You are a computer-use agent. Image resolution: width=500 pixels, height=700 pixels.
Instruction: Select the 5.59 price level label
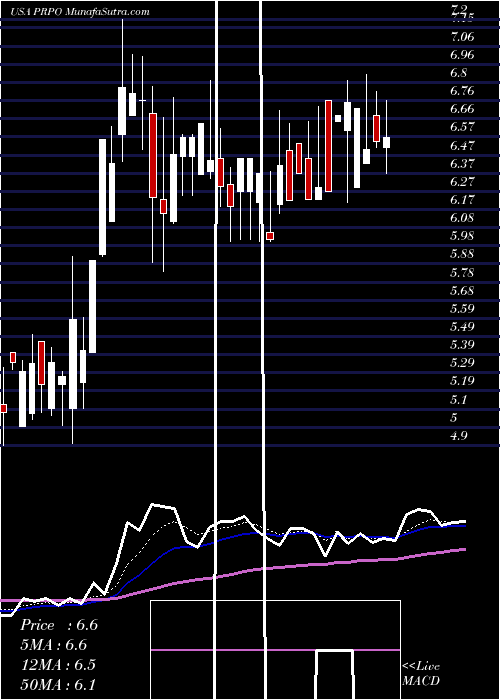[462, 308]
